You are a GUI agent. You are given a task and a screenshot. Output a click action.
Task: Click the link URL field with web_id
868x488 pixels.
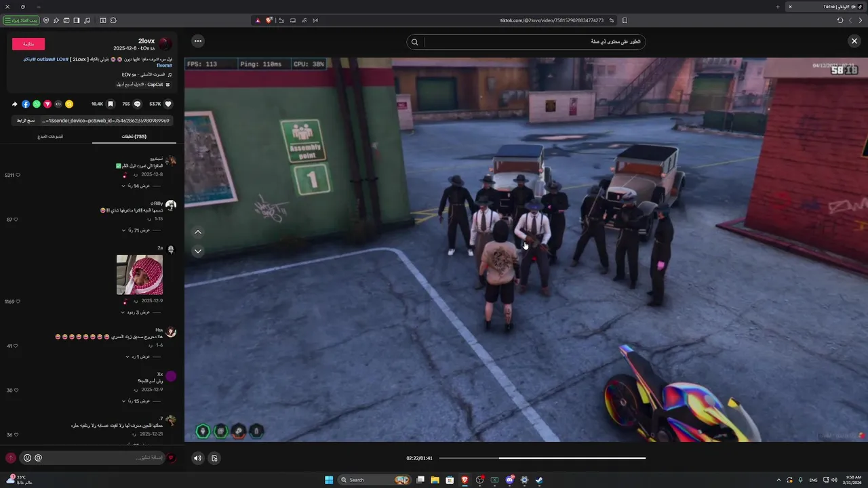click(x=105, y=121)
